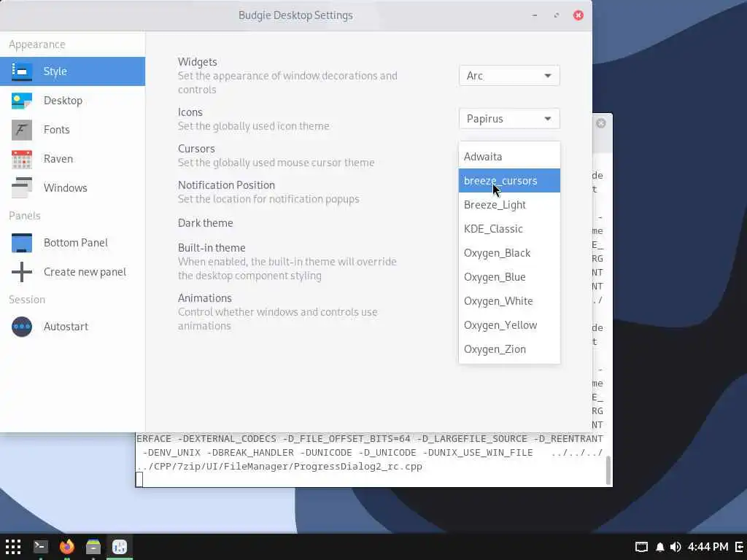Choose Oxygen_Black cursor theme
747x560 pixels.
tap(509, 253)
